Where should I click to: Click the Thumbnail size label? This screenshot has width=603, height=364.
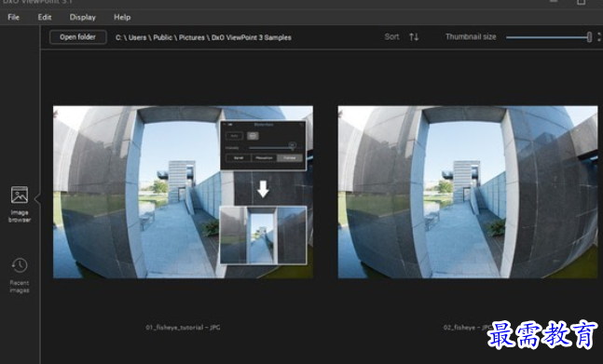[x=471, y=37]
